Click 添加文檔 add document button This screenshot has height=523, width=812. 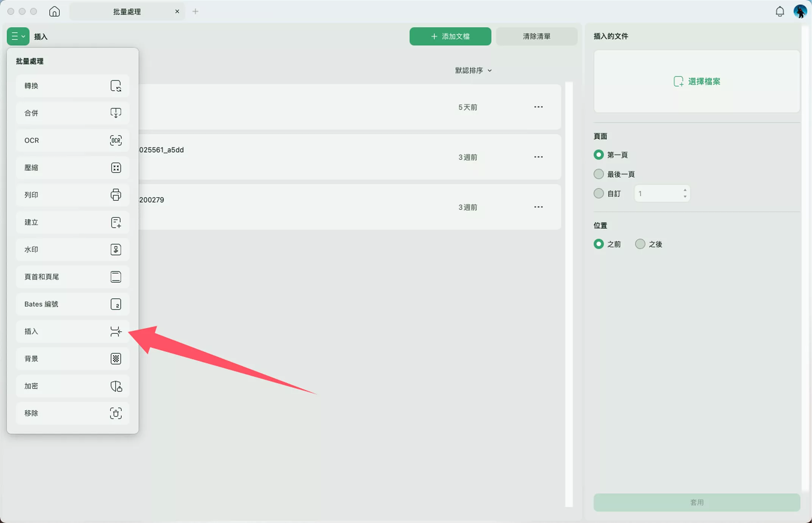[x=450, y=36]
